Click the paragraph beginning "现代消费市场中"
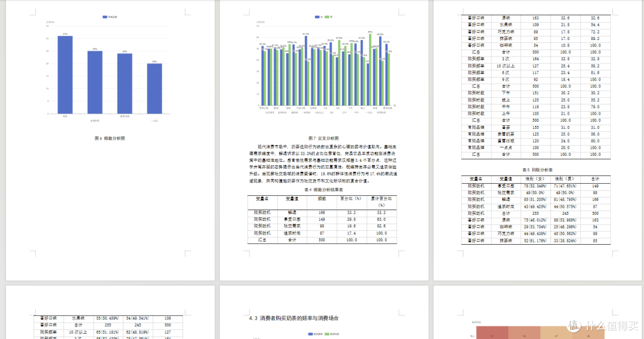 (x=323, y=164)
